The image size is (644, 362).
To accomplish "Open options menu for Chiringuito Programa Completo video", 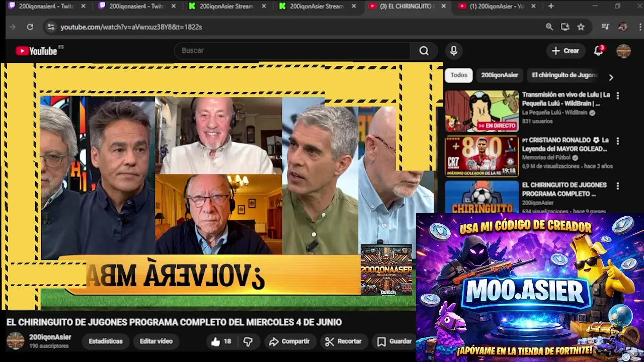I will [x=618, y=186].
